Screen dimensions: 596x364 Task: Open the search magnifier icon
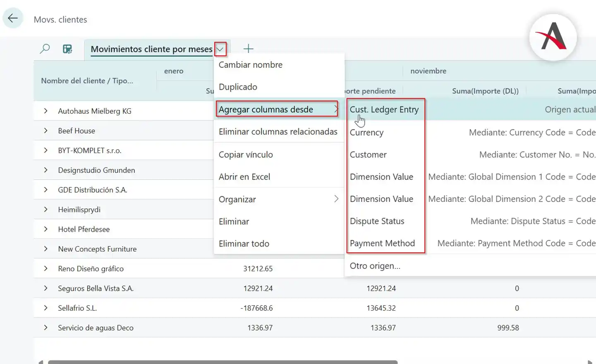tap(45, 49)
